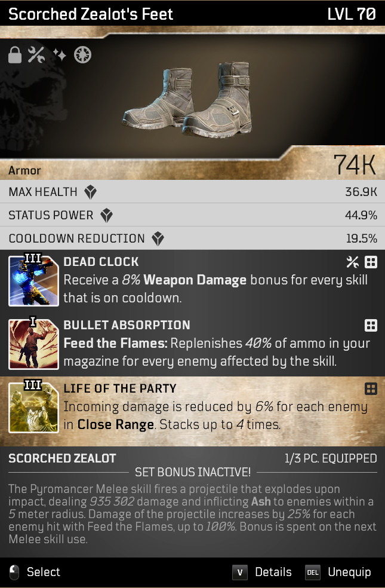Click the shard icon next to Max Health

(90, 192)
